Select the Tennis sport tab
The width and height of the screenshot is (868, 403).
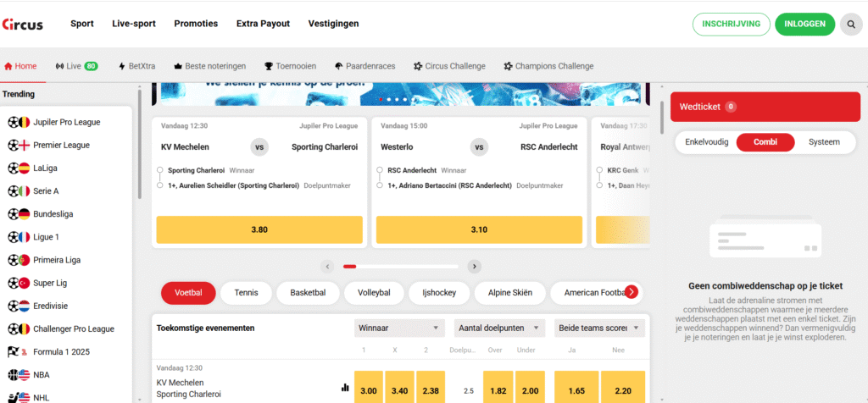247,293
